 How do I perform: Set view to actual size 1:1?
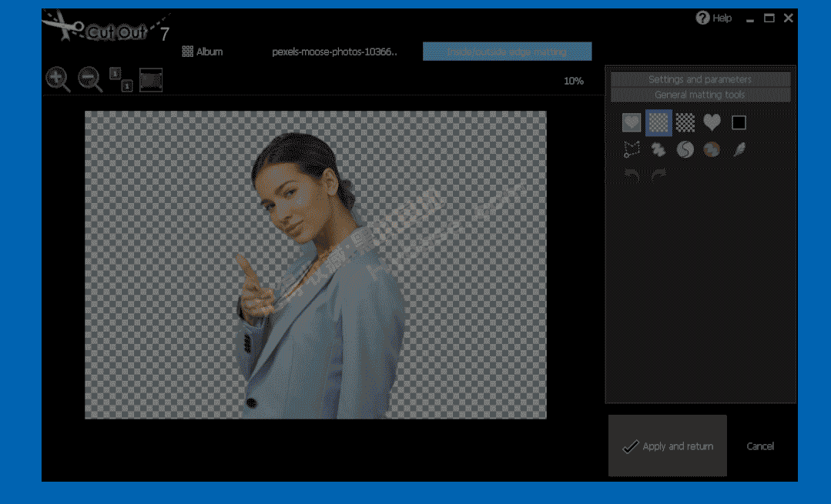click(121, 80)
